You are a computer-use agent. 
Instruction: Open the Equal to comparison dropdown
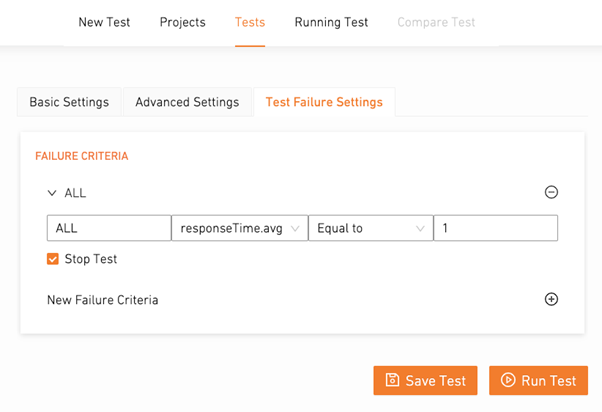370,228
